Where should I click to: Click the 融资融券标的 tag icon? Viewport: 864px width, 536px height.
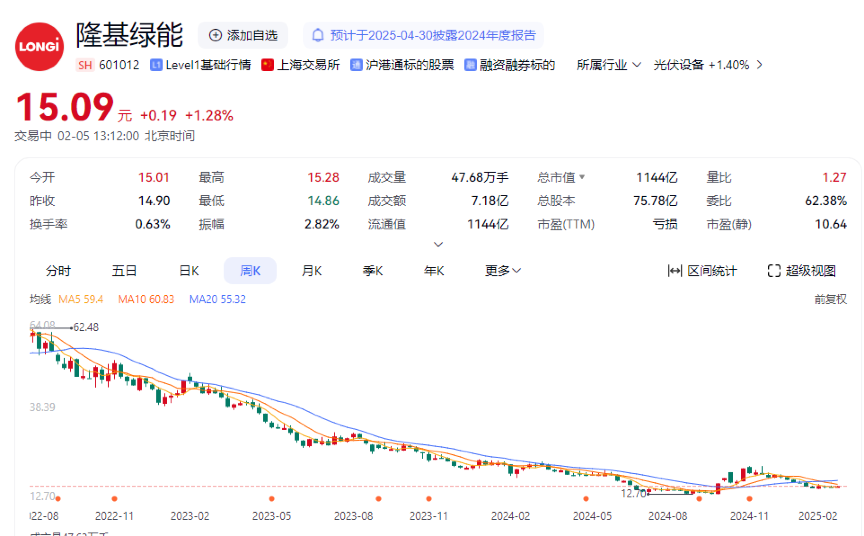470,65
